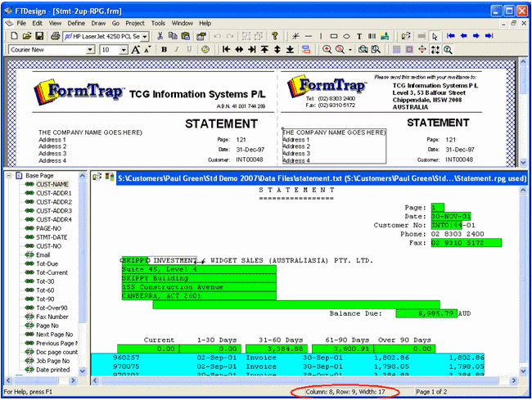Select CUST-ADDR1 in the field tree
The image size is (532, 400).
(54, 193)
